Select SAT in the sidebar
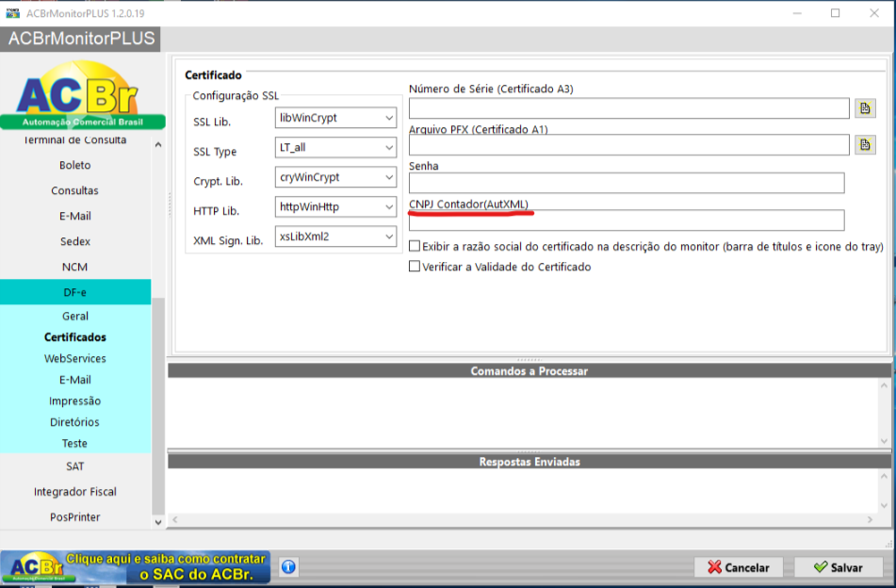 [x=74, y=466]
